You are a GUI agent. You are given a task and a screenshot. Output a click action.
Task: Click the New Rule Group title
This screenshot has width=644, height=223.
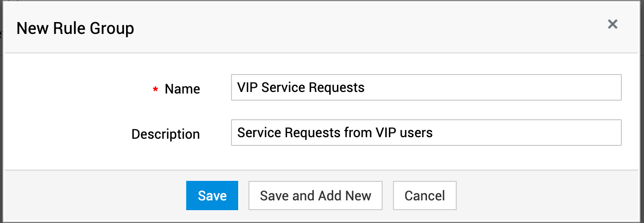[x=75, y=28]
